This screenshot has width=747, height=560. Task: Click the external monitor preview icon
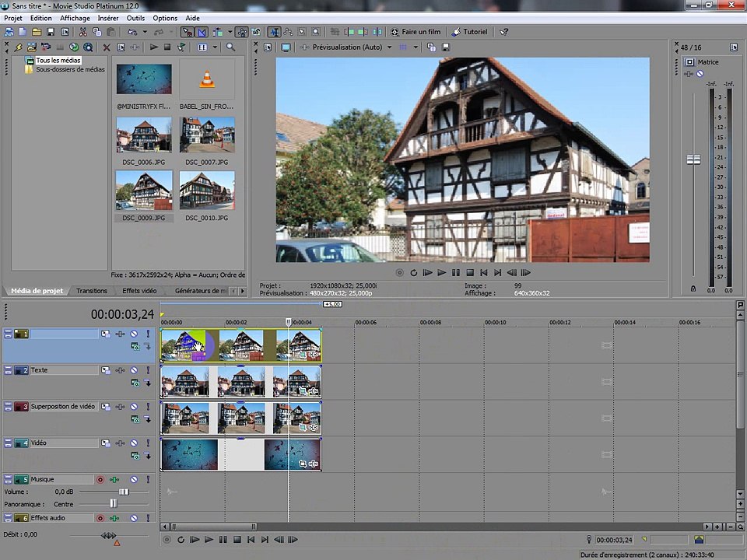pos(286,47)
